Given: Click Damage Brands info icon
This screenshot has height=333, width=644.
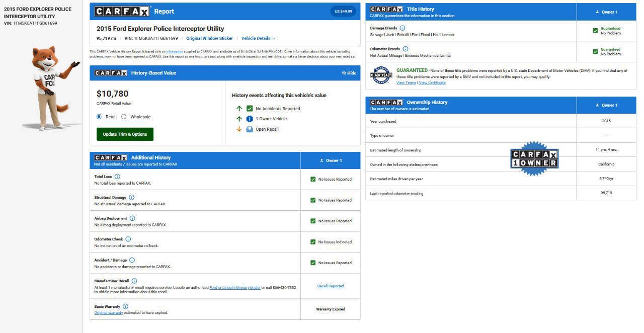Looking at the screenshot, I should tap(402, 28).
